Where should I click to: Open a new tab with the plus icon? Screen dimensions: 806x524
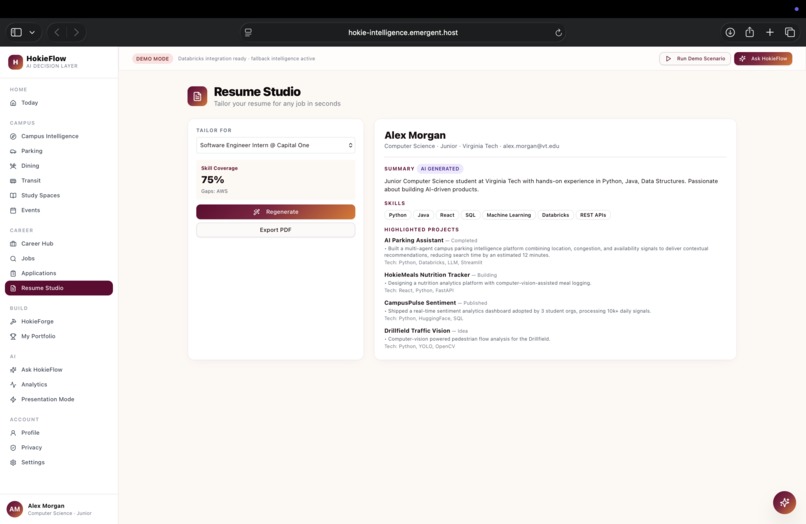click(x=770, y=32)
